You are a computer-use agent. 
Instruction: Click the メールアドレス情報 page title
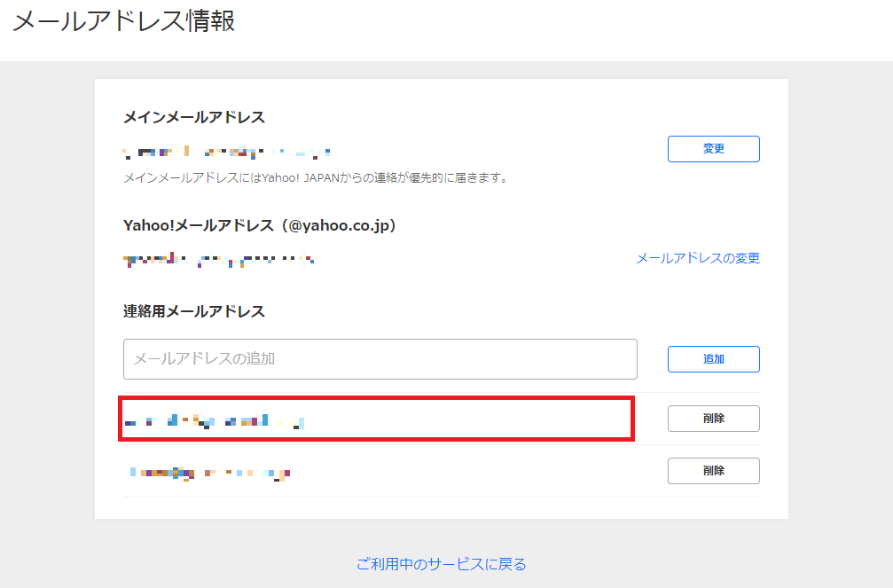[x=124, y=21]
